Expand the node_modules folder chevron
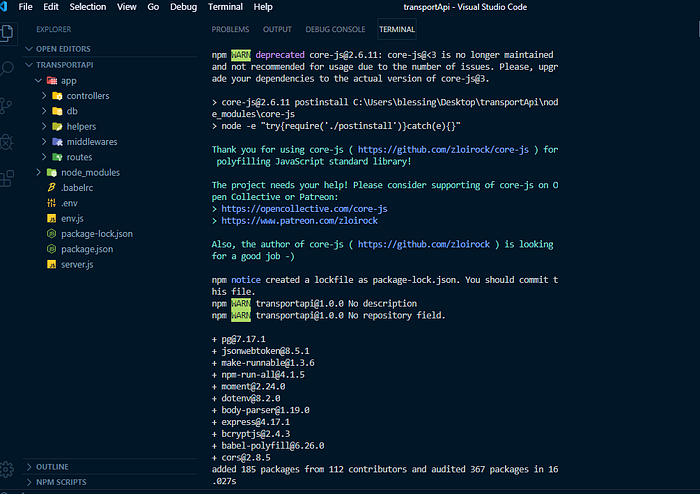 pyautogui.click(x=38, y=172)
